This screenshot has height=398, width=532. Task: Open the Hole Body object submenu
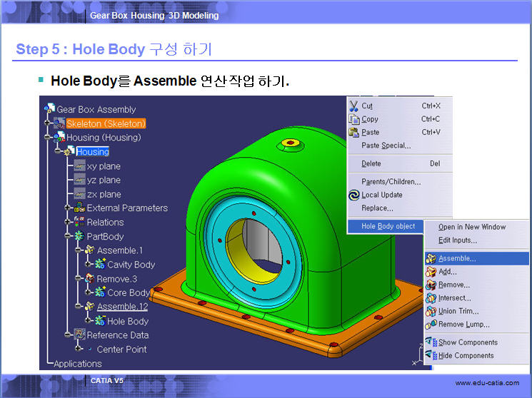pyautogui.click(x=388, y=226)
